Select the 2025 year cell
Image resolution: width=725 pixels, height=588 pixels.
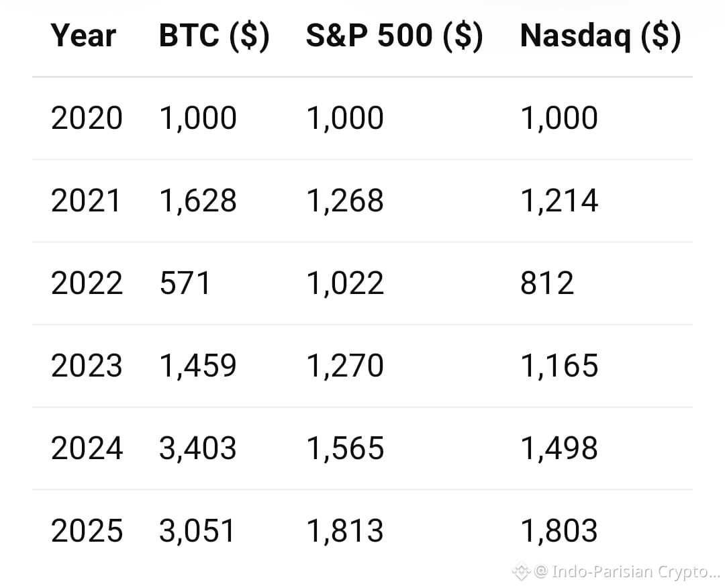pos(87,531)
